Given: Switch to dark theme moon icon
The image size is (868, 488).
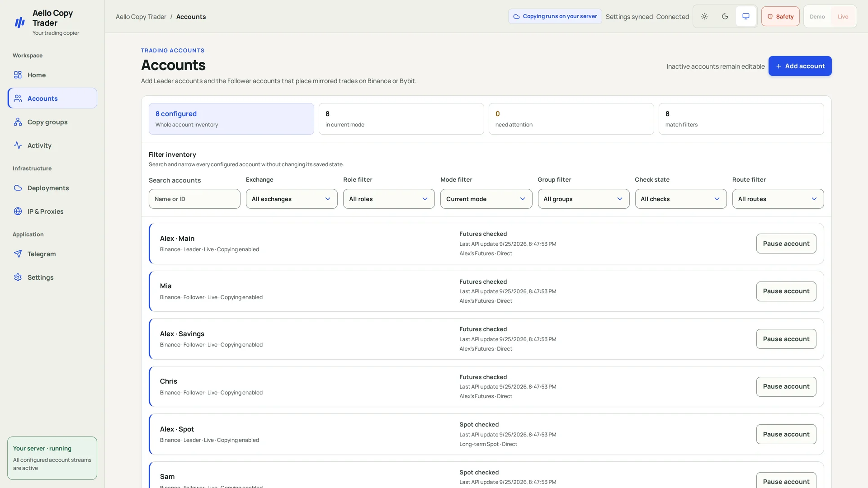Looking at the screenshot, I should [725, 16].
